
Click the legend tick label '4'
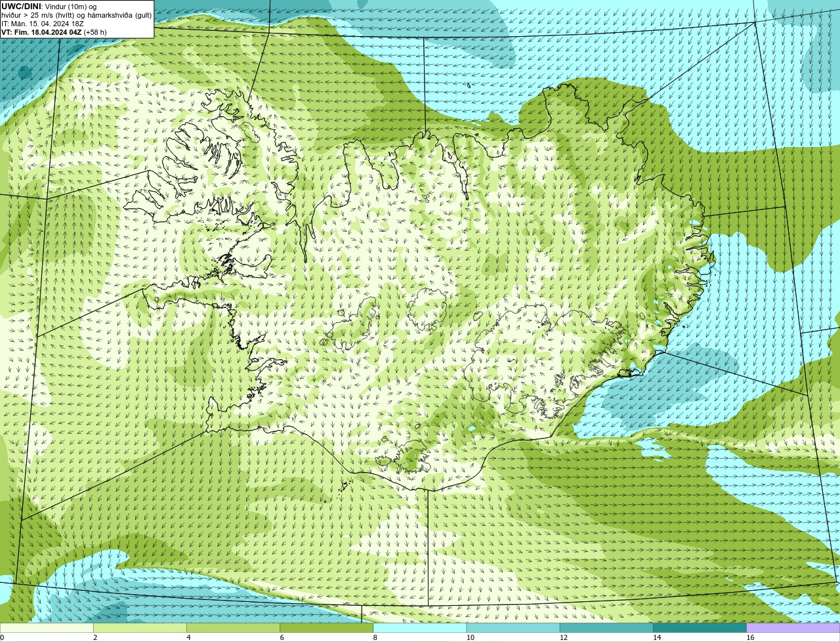click(x=188, y=637)
